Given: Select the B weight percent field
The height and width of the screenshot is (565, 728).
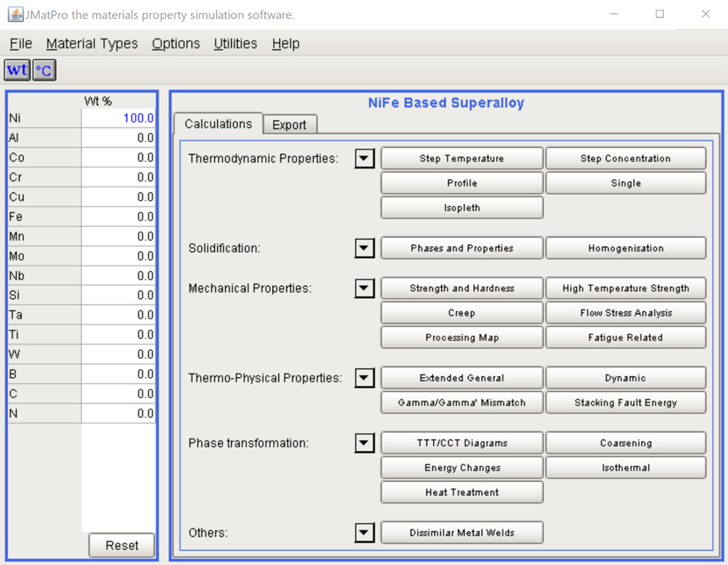Looking at the screenshot, I should point(119,375).
